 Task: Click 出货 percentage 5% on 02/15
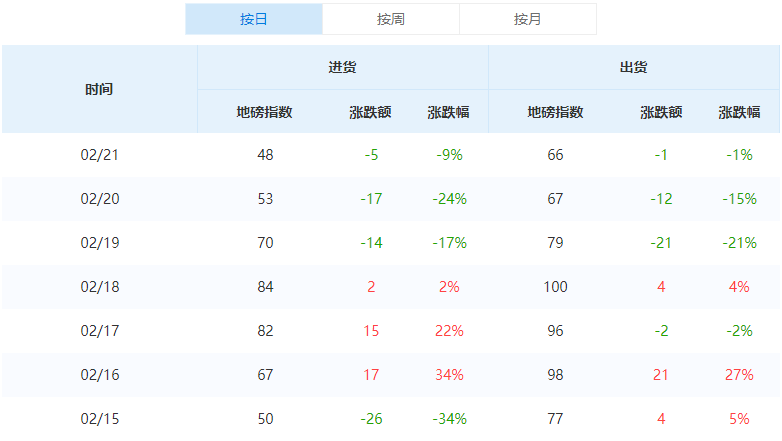coord(739,419)
